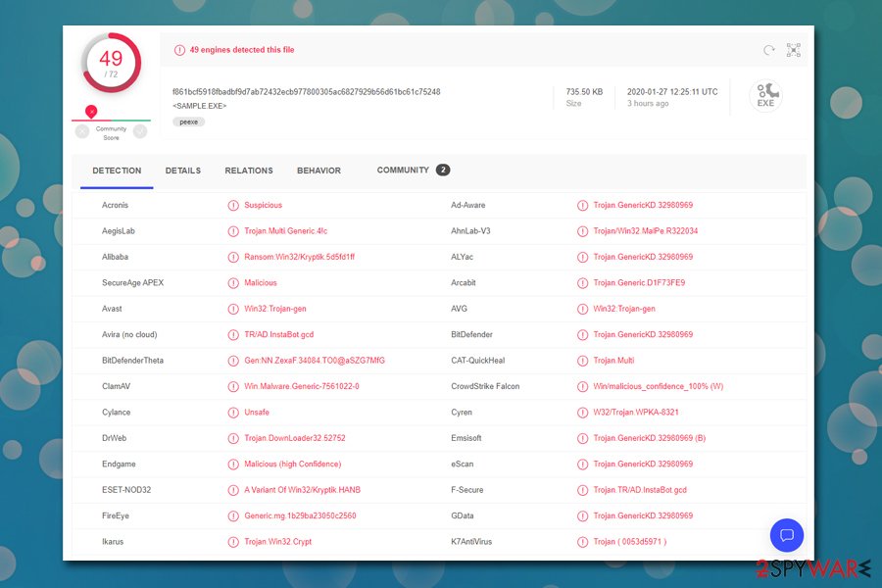Screen dimensions: 882x588
Task: Open the BEHAVIOR tab
Action: 318,171
